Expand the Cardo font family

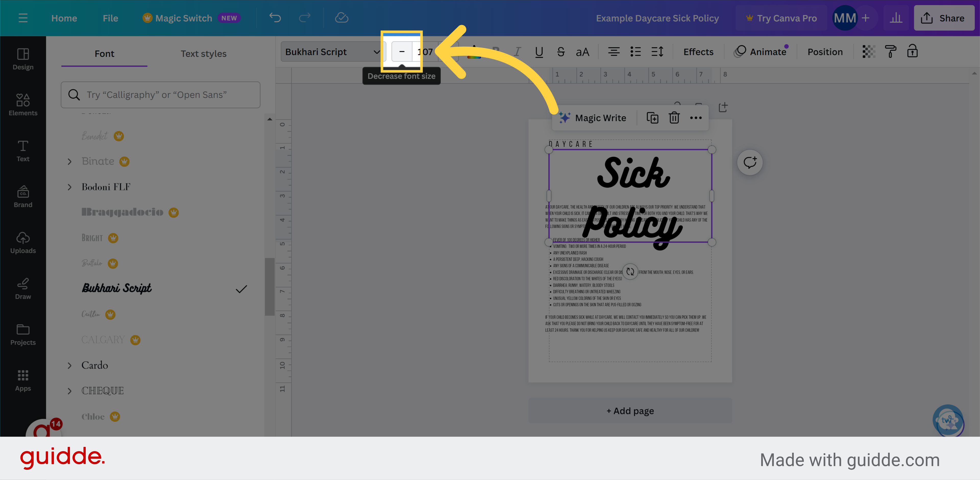[70, 365]
